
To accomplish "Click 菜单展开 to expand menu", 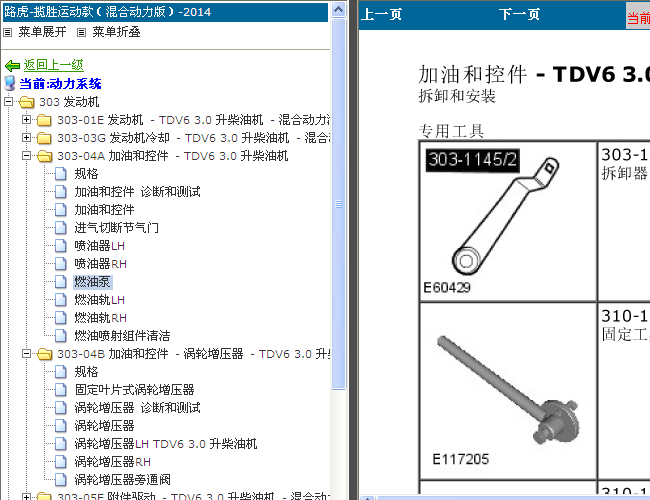I will coord(42,32).
